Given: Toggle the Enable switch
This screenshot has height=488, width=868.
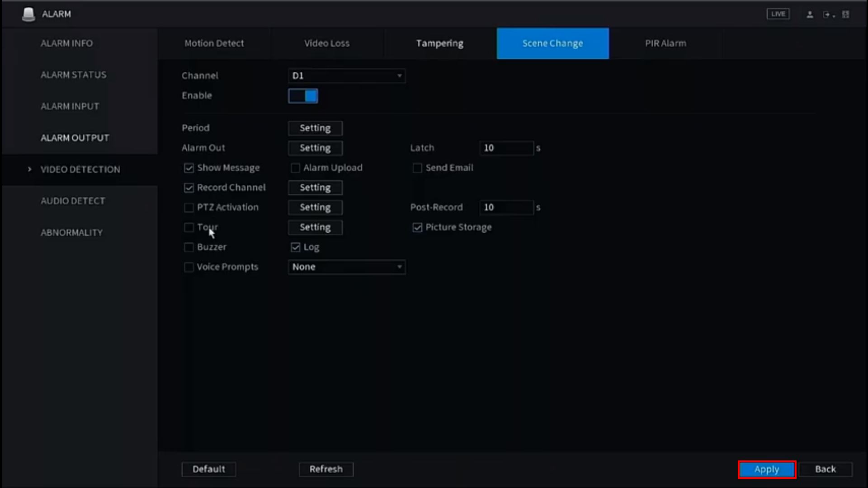Looking at the screenshot, I should tap(303, 96).
